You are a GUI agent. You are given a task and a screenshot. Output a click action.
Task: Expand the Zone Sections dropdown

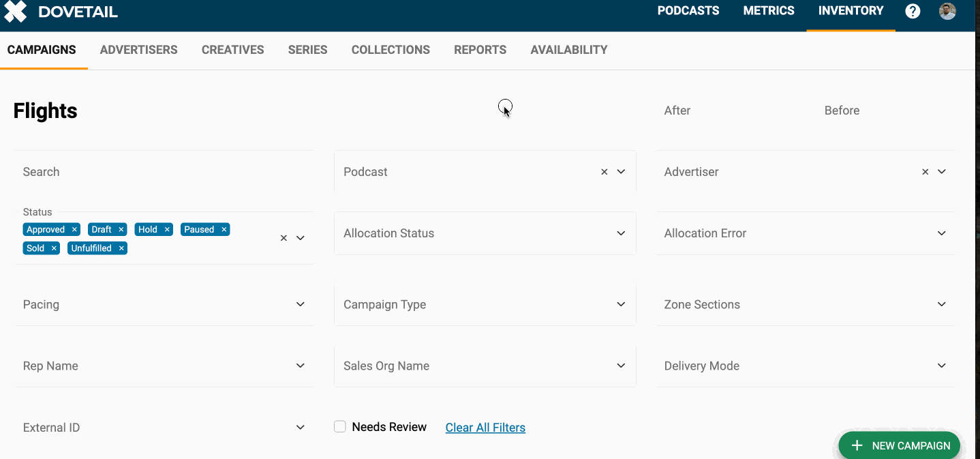[806, 304]
